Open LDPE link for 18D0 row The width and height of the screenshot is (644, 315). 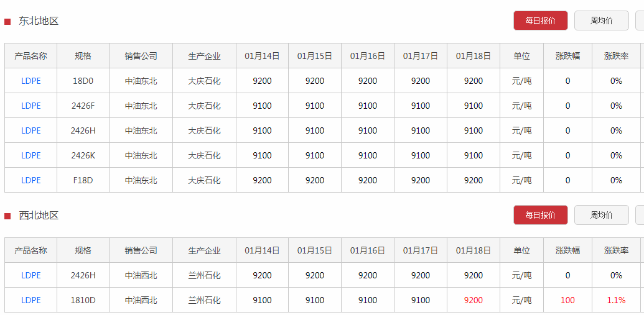31,81
